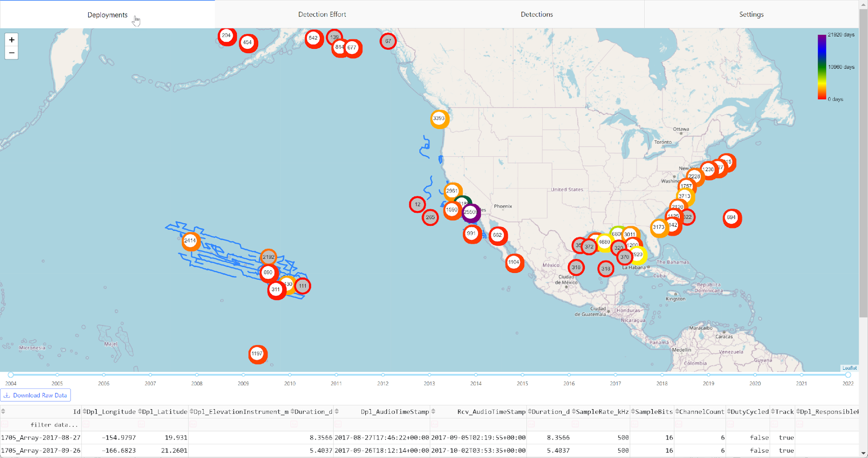Image resolution: width=868 pixels, height=458 pixels.
Task: Select the 3393 marker off Washington coast
Action: 439,119
